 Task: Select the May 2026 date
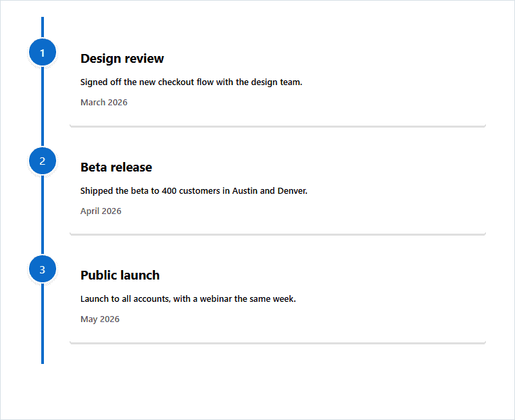(100, 319)
